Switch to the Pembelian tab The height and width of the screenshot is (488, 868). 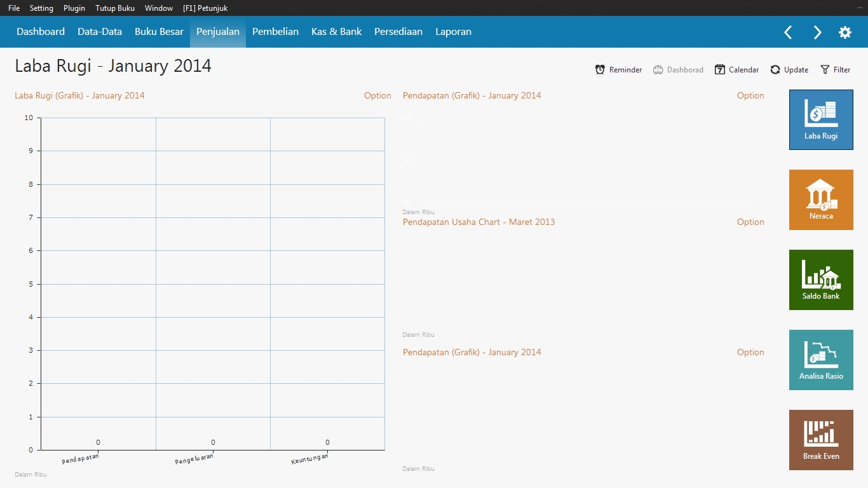(275, 32)
